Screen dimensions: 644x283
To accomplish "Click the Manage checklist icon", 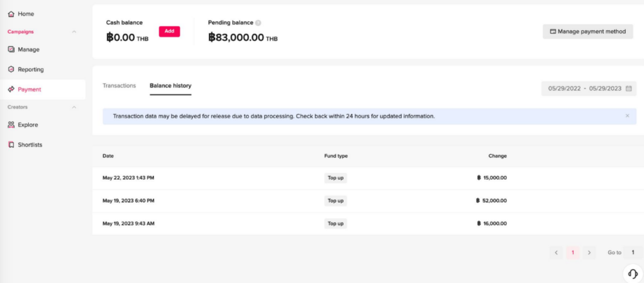I will coord(11,49).
